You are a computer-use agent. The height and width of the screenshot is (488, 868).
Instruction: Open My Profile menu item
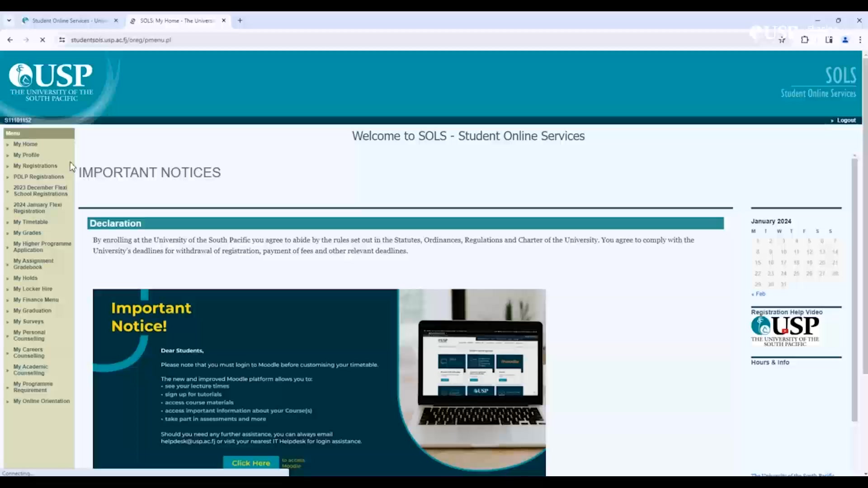(x=26, y=155)
